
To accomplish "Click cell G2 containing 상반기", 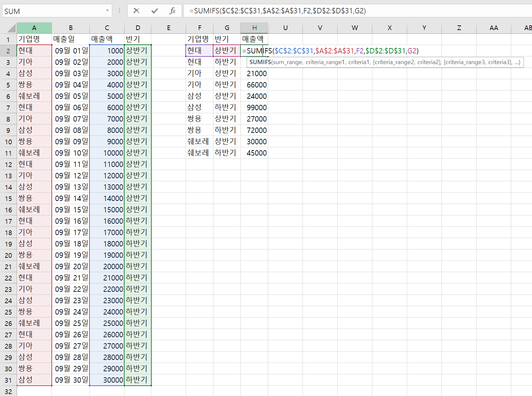I will 227,51.
